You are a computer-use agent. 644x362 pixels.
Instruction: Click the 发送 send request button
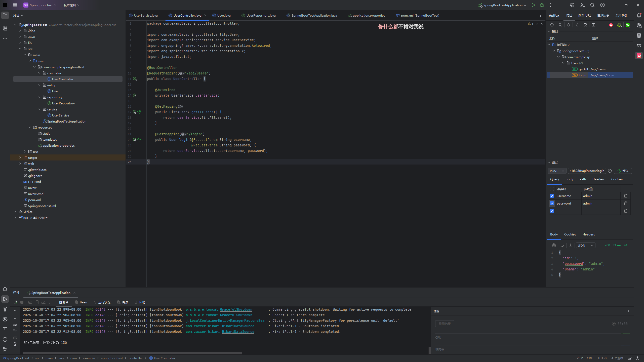623,171
